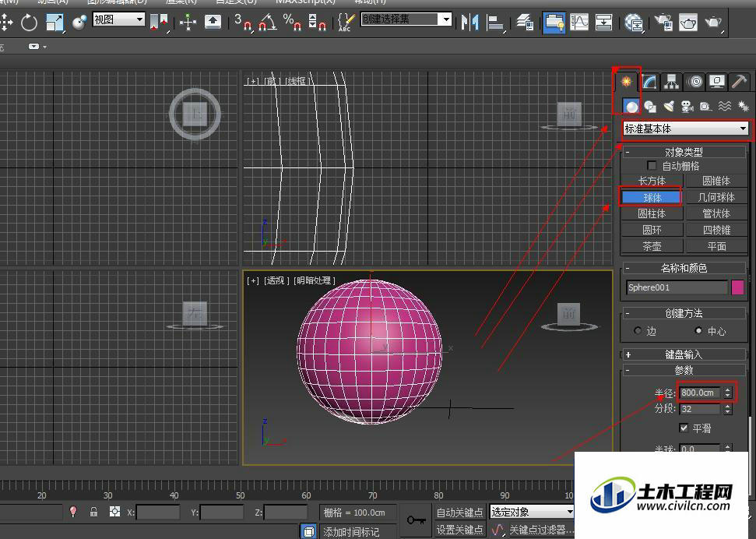Switch to the Utilities command panel tab
The image size is (756, 539).
pos(739,82)
